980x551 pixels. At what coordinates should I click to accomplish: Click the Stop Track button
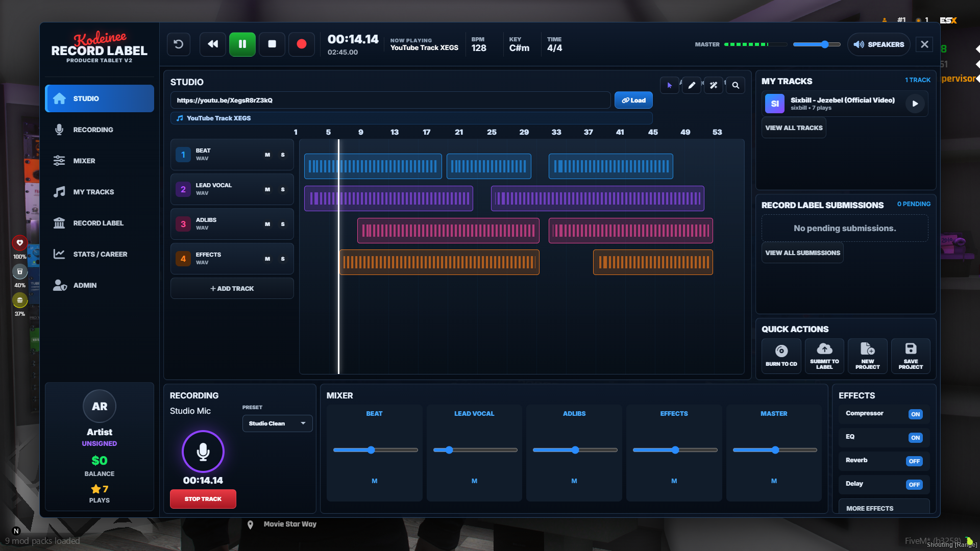(203, 499)
